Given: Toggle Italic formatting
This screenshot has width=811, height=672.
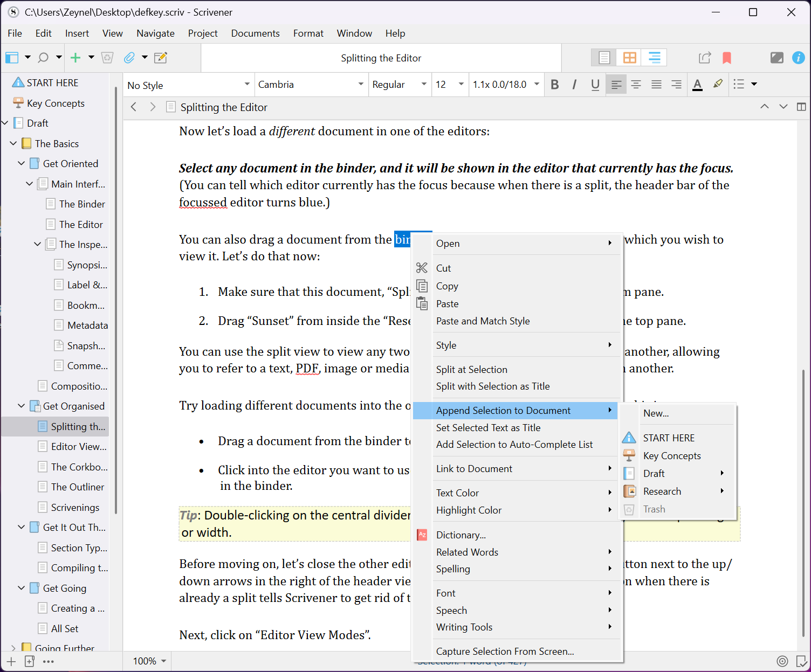Looking at the screenshot, I should pyautogui.click(x=575, y=85).
